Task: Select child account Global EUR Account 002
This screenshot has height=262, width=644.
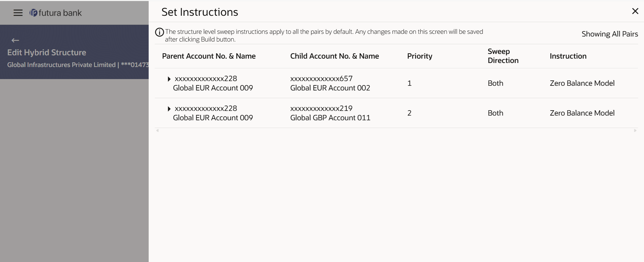Action: pyautogui.click(x=330, y=88)
